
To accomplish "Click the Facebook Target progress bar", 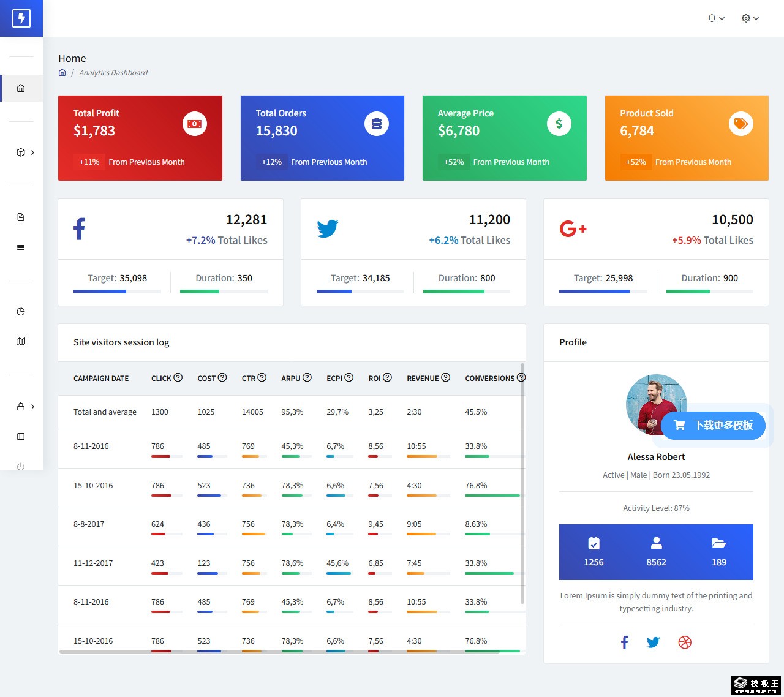I will click(117, 292).
